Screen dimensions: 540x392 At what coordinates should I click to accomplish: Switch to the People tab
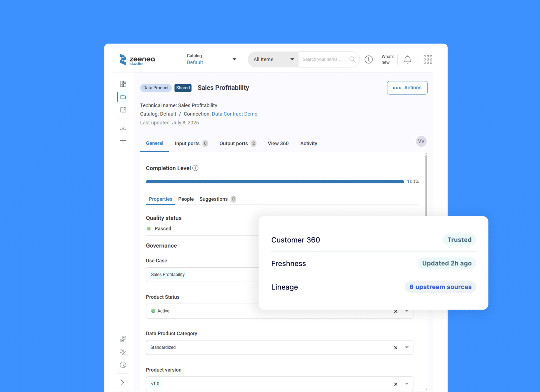186,199
